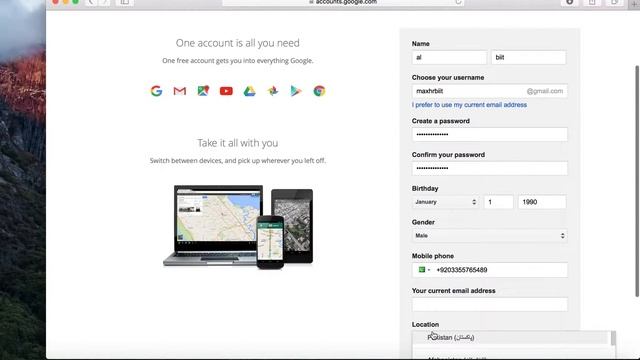The width and height of the screenshot is (640, 360).
Task: Click the laptop and phones devices illustration
Action: [x=238, y=227]
